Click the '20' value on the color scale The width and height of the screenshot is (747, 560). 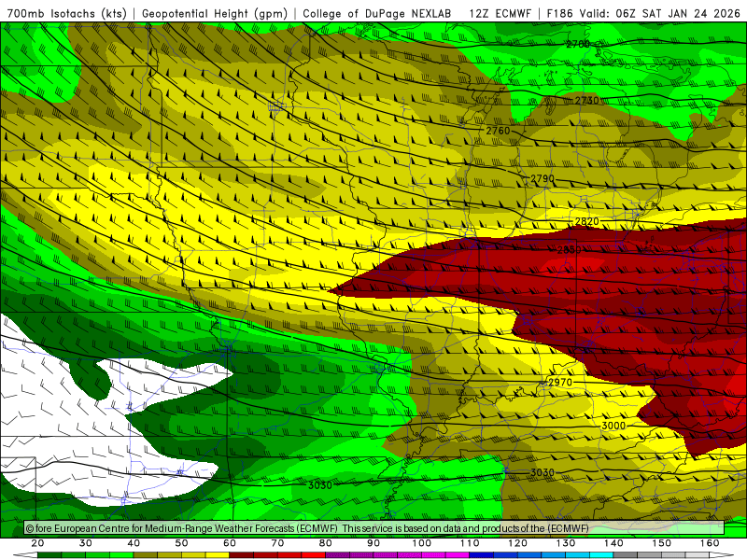37,543
